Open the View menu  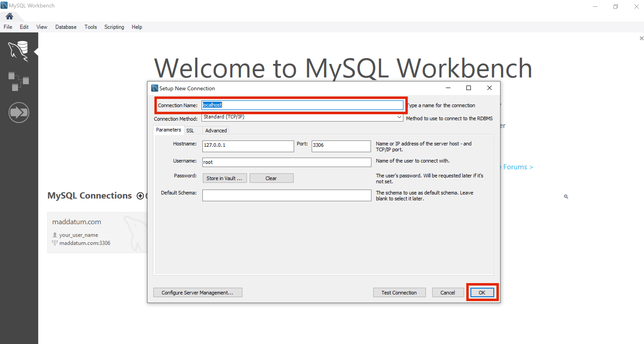click(42, 27)
